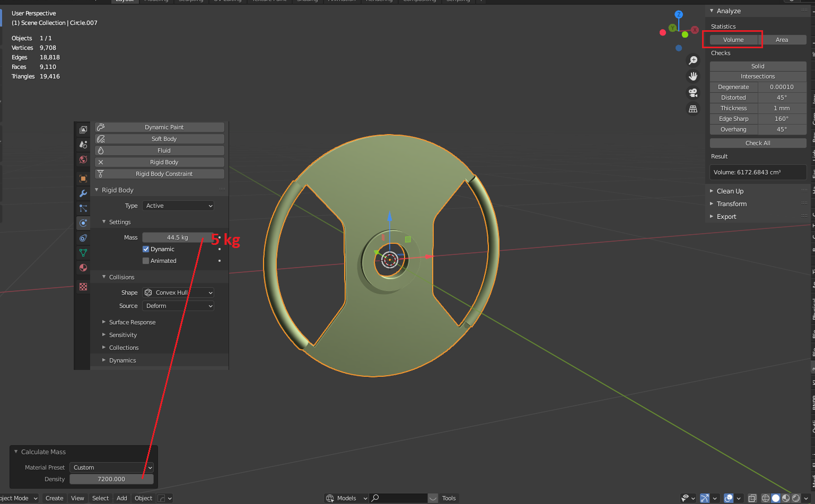Click animate dot next to Animated
The height and width of the screenshot is (504, 815).
coord(220,261)
